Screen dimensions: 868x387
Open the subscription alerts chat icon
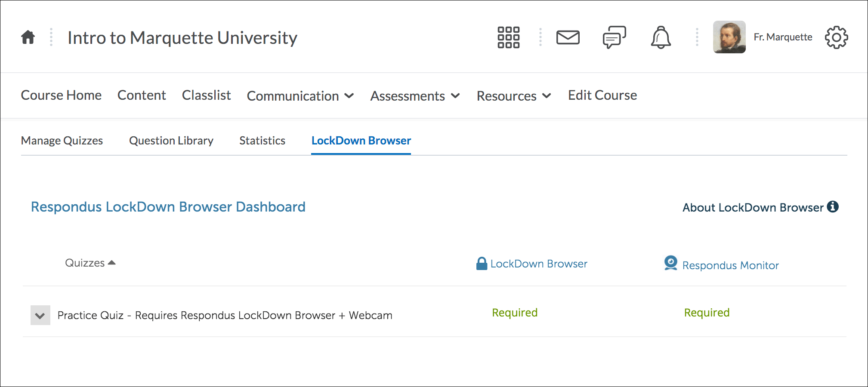614,37
